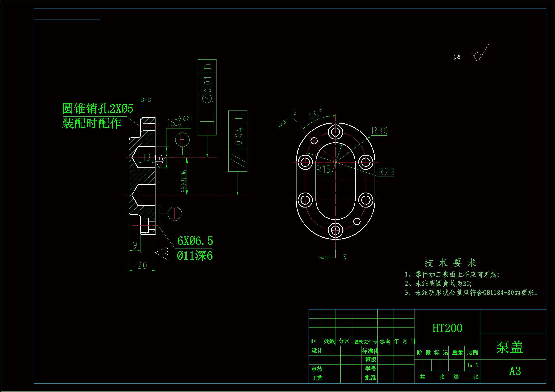This screenshot has width=555, height=392.
Task: Select the R23 radius dimension text
Action: (386, 172)
